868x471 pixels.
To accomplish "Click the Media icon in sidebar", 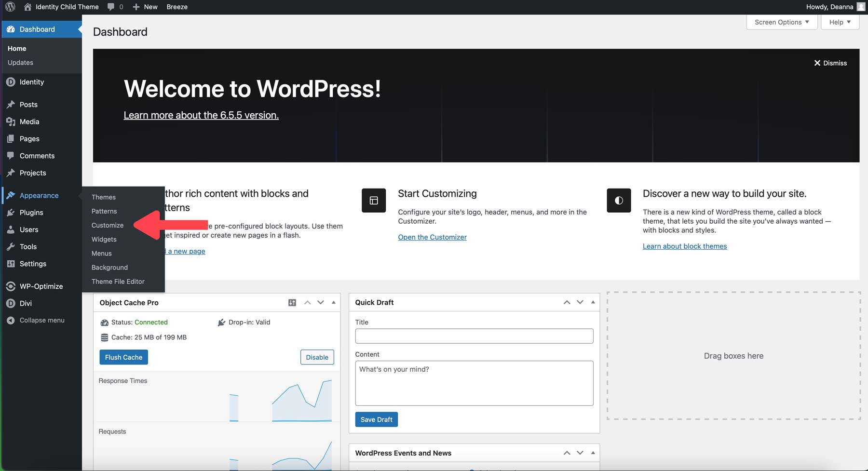I will click(x=11, y=121).
